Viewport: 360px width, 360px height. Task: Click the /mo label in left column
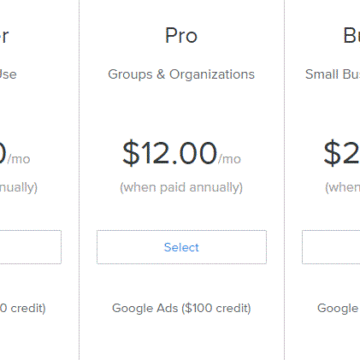coord(19,159)
